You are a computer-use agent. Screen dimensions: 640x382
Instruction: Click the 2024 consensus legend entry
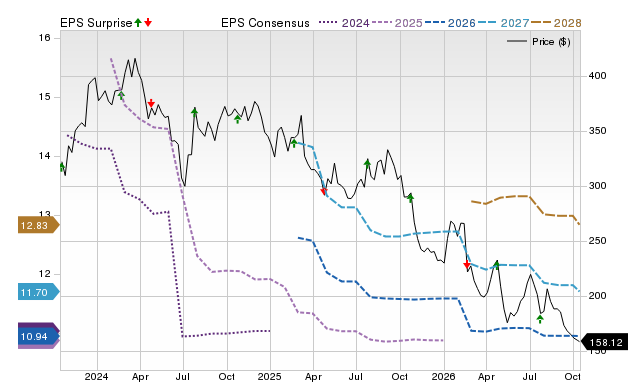[344, 23]
